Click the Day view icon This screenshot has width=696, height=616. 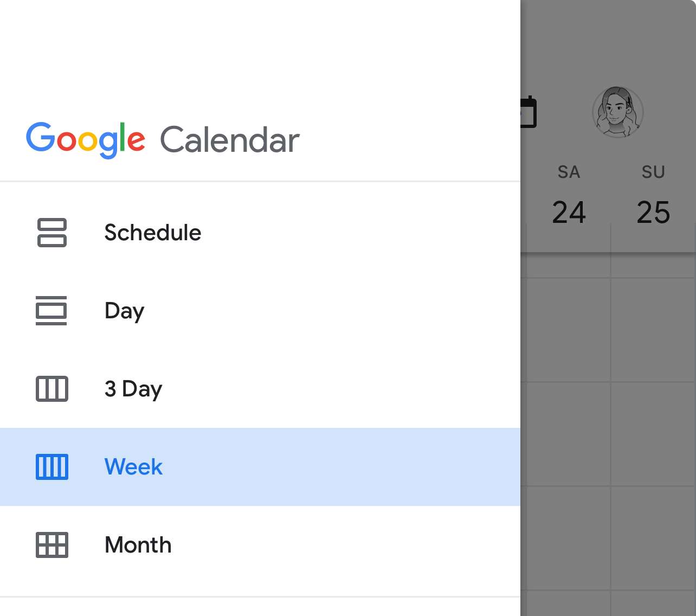pyautogui.click(x=51, y=311)
